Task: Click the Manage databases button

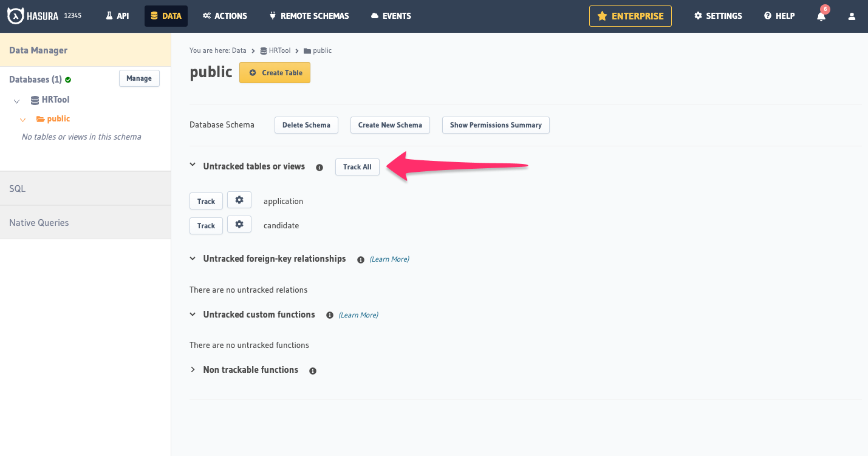Action: point(139,78)
